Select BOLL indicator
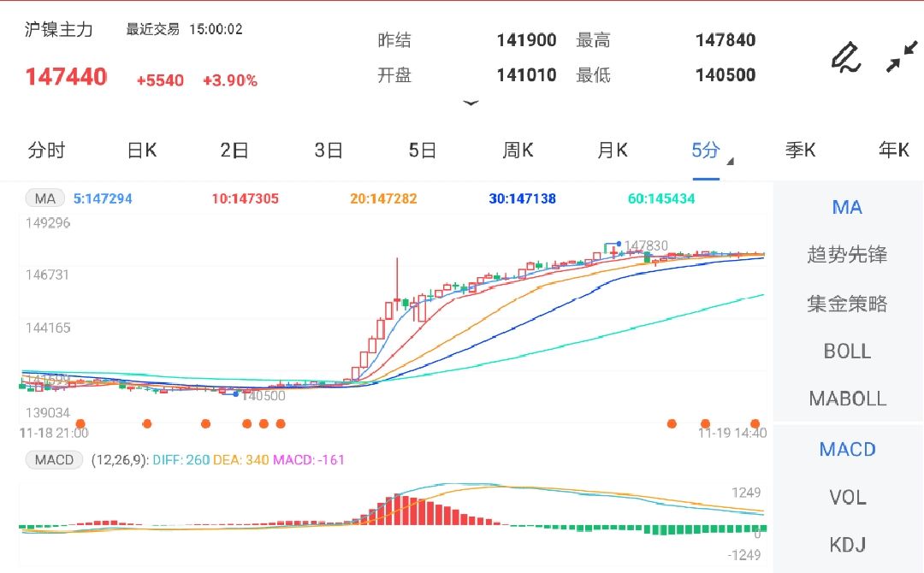Screen dimensions: 924x573 point(847,351)
